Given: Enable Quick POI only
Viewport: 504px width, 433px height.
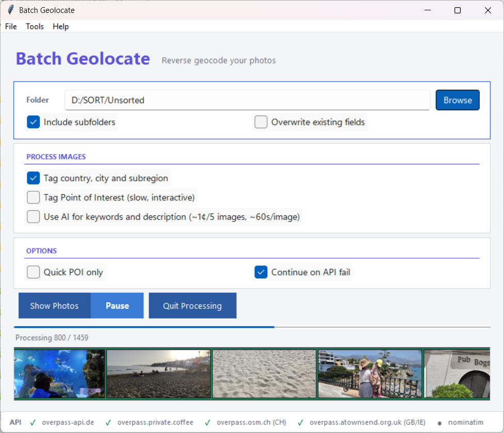Looking at the screenshot, I should click(x=33, y=272).
